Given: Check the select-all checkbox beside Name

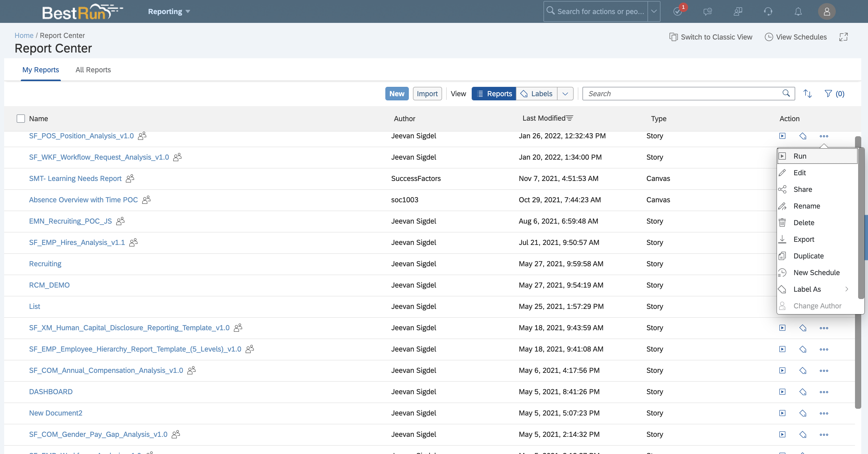Looking at the screenshot, I should [21, 118].
